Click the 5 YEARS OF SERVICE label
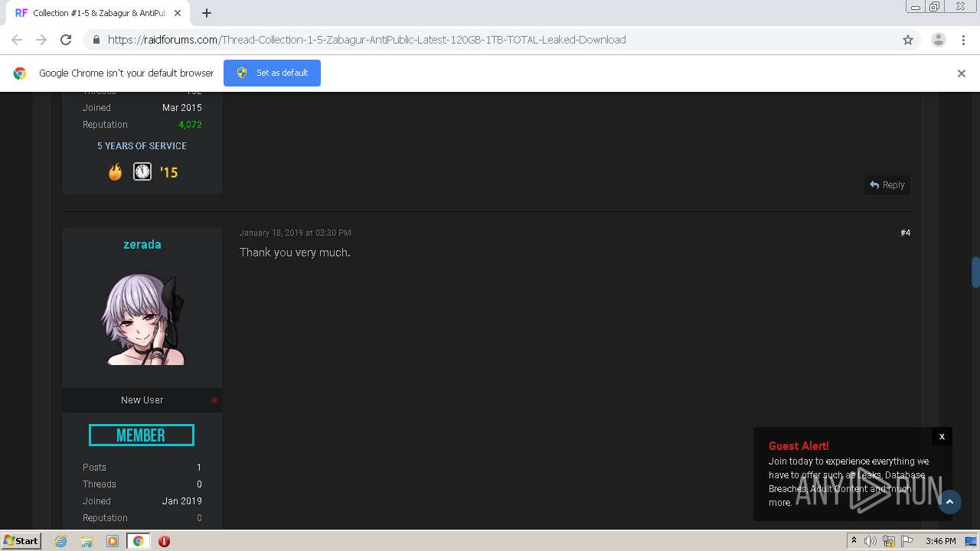 142,146
